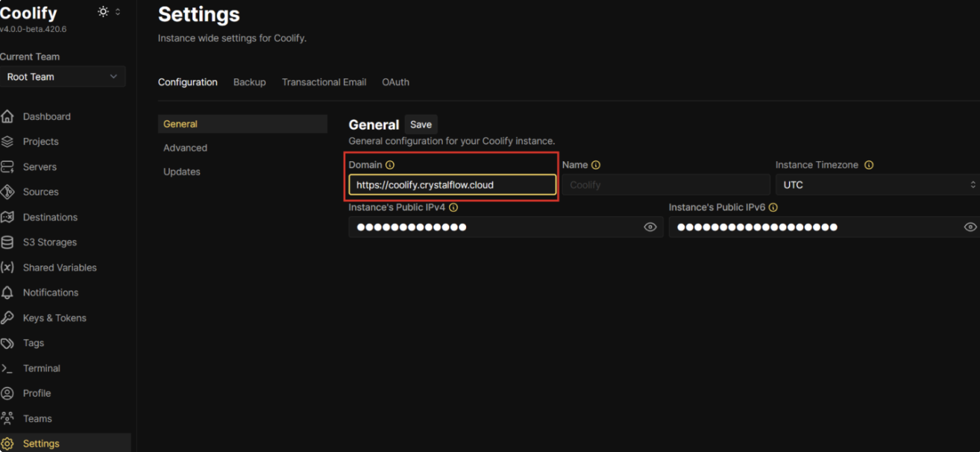Show the Instance's Public IPv6 value
Viewport: 980px width, 452px height.
coord(969,227)
